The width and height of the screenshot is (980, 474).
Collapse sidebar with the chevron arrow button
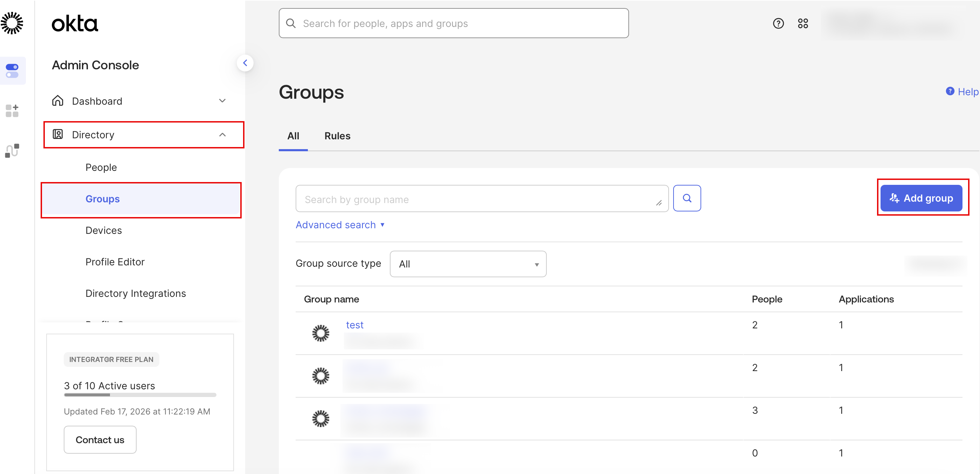[x=245, y=63]
